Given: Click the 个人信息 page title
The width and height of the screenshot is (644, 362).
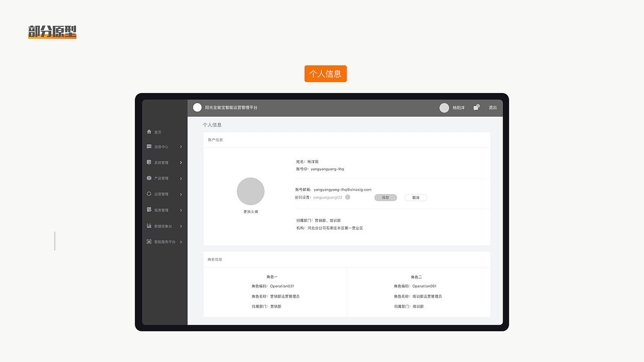Looking at the screenshot, I should click(212, 125).
